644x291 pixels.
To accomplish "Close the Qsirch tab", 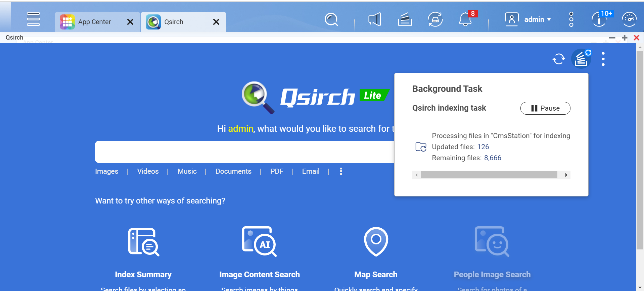I will (x=216, y=22).
